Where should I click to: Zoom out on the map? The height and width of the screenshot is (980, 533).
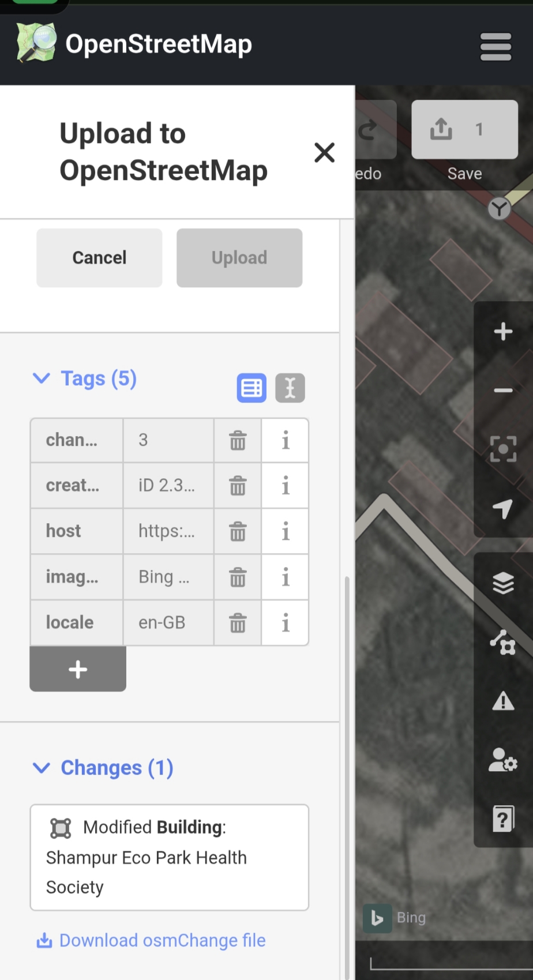coord(503,391)
